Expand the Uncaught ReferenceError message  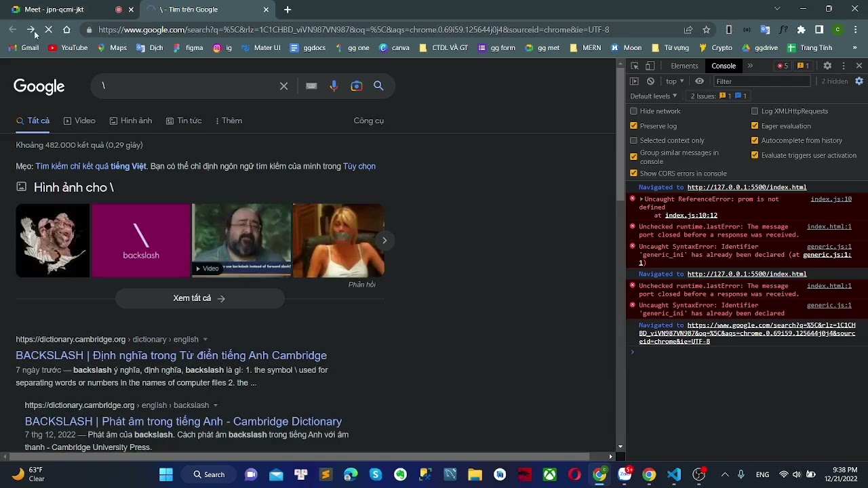pos(642,199)
